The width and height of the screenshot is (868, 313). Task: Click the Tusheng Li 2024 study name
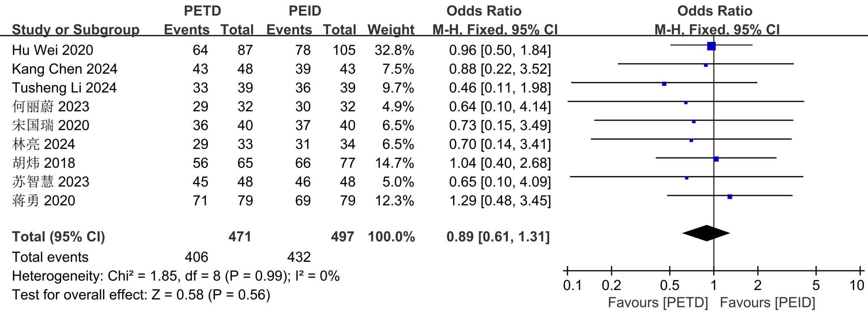[x=64, y=88]
